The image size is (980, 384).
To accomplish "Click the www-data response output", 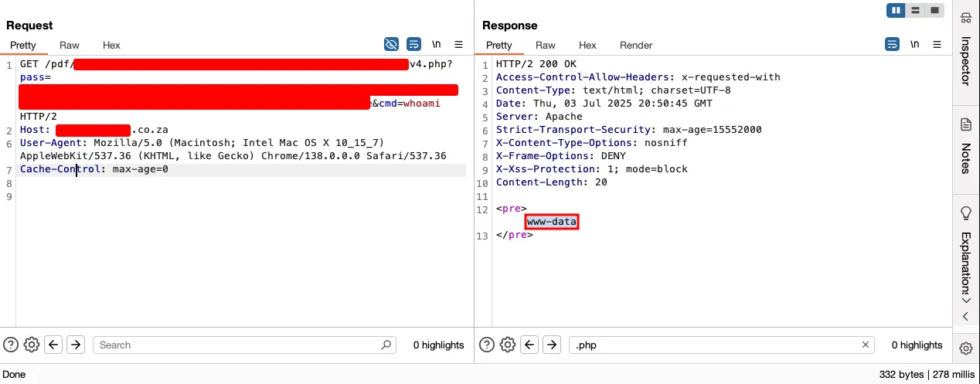I will pos(552,222).
